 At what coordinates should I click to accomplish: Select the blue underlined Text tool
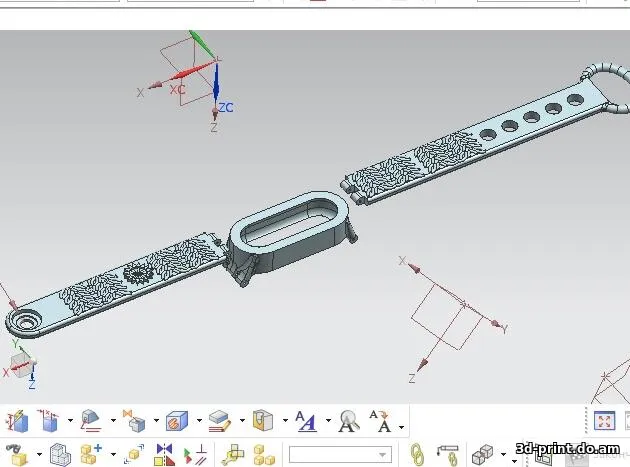(306, 421)
